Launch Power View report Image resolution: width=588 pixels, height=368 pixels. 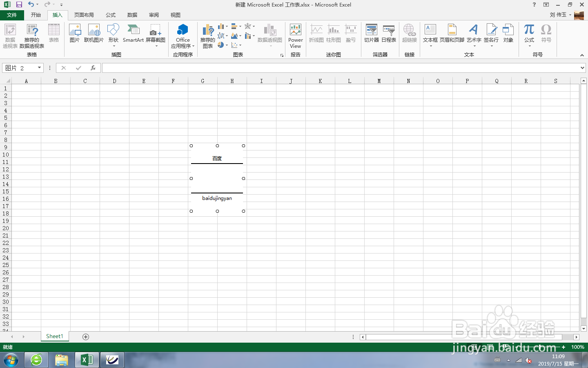point(296,36)
